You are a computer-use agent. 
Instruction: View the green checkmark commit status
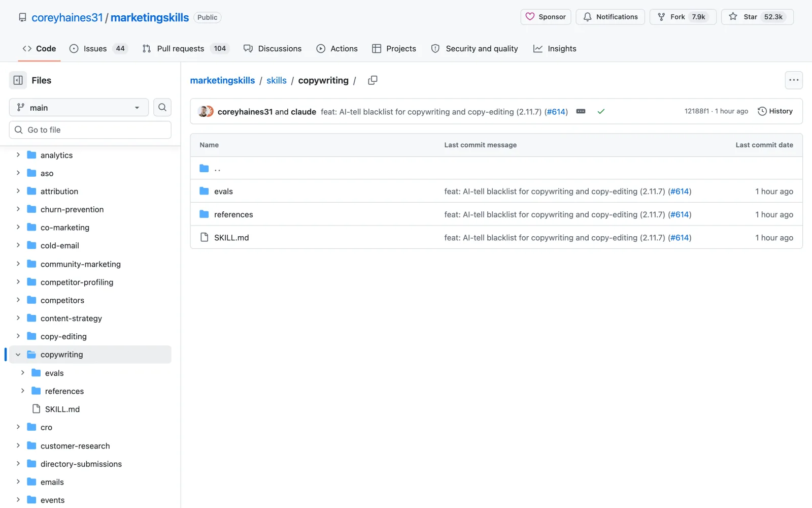(601, 111)
